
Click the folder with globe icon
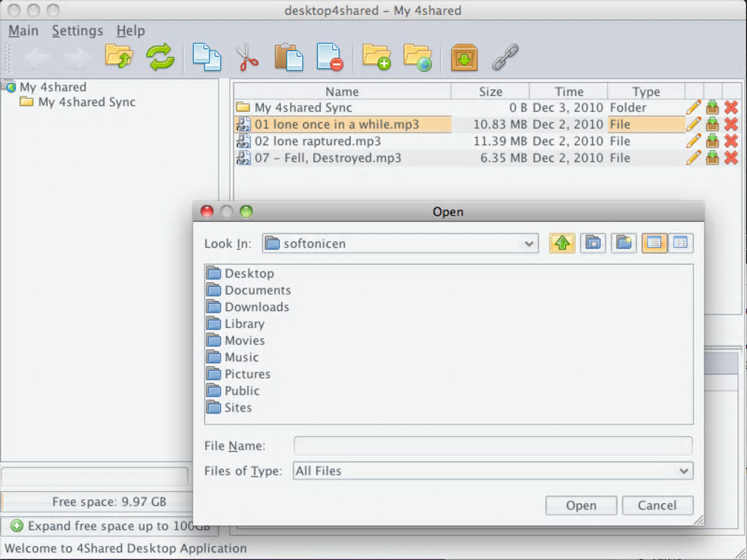[x=417, y=57]
